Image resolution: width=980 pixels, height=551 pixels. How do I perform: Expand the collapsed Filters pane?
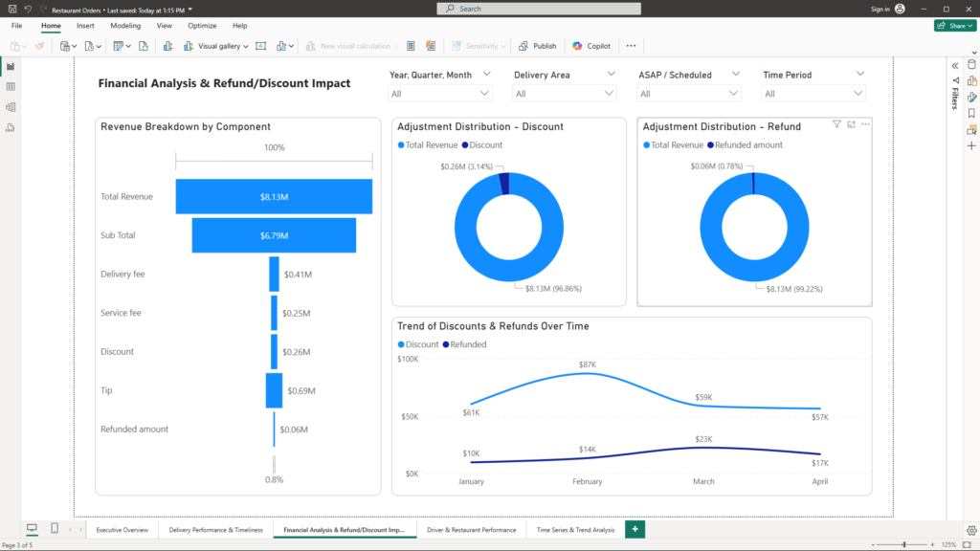tap(954, 65)
